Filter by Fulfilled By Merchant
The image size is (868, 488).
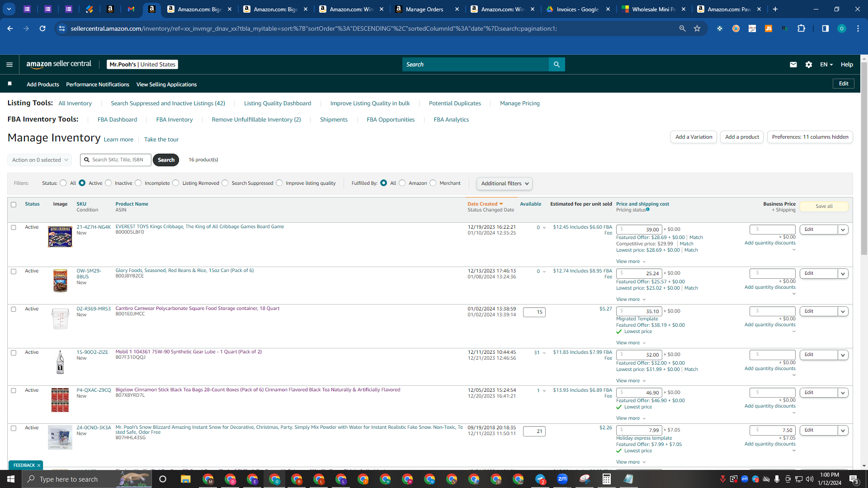[433, 183]
